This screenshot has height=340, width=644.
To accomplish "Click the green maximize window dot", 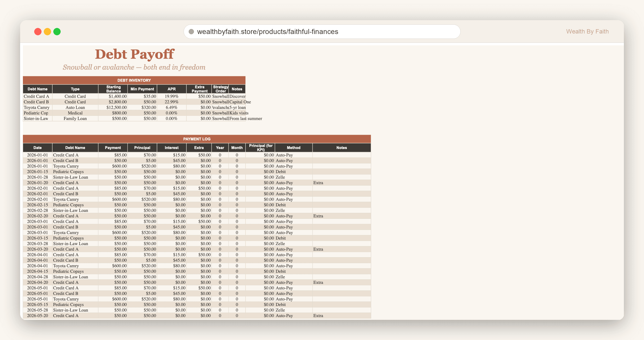I will (x=57, y=31).
